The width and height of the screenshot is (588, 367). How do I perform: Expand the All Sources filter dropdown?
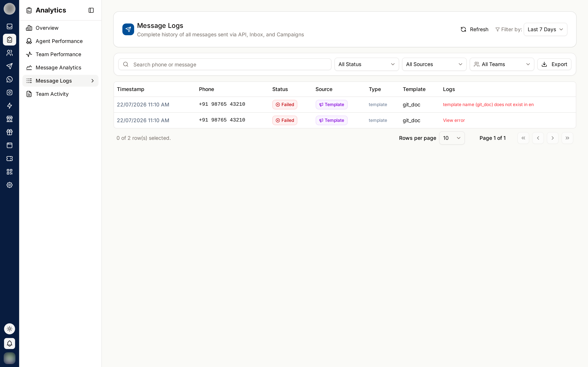click(434, 64)
